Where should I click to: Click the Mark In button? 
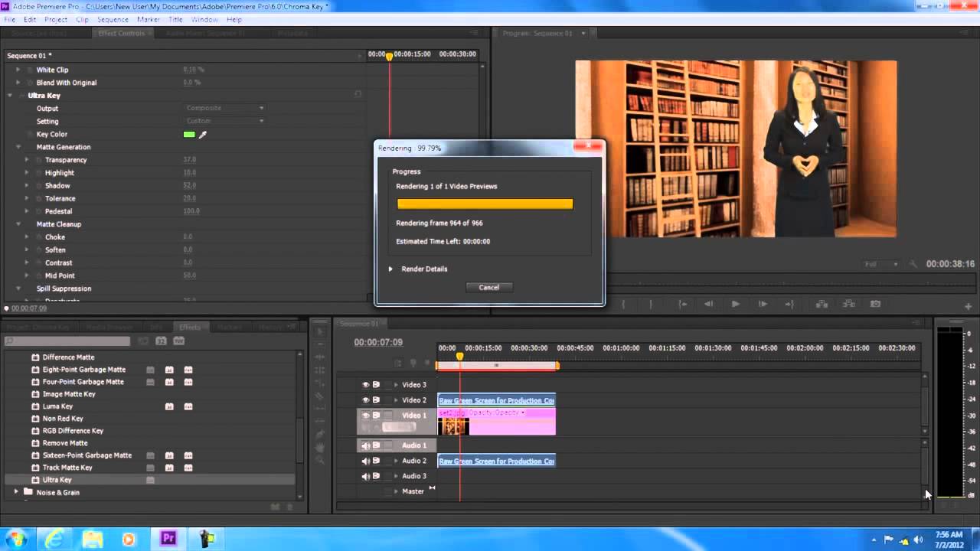(623, 304)
